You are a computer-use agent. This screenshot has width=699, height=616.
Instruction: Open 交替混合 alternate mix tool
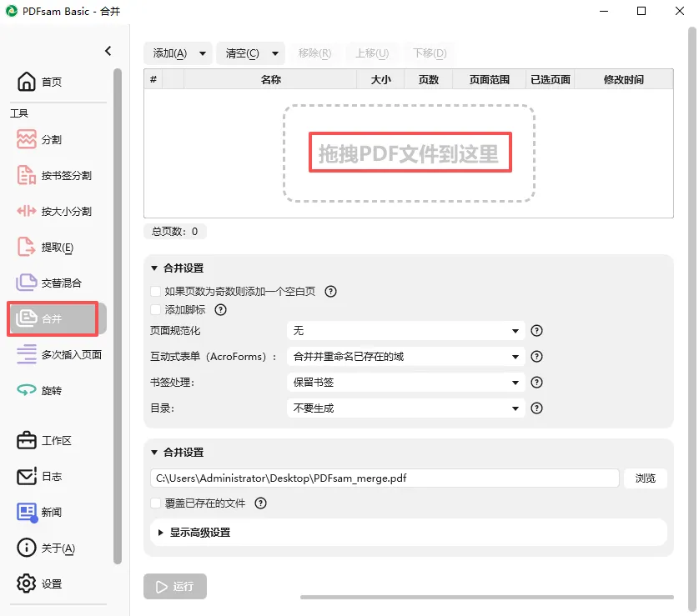point(49,283)
